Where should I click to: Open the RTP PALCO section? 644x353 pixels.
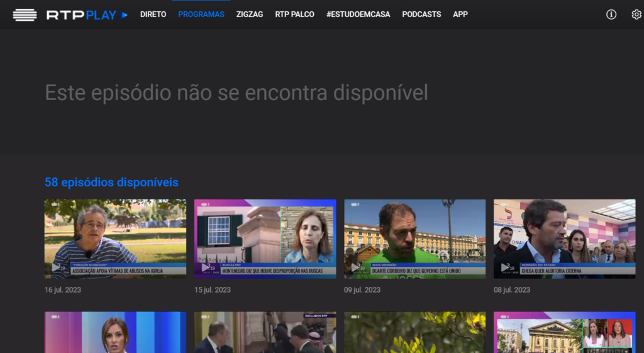(x=294, y=14)
